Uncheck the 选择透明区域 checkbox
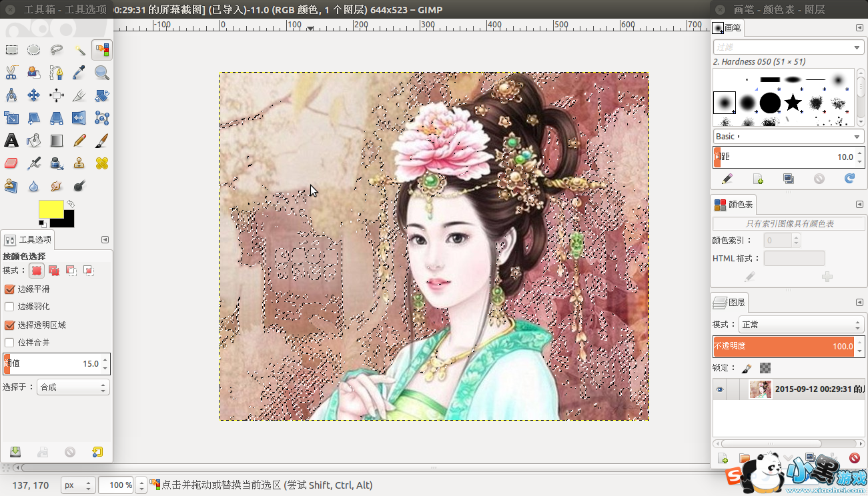Image resolution: width=868 pixels, height=496 pixels. click(9, 325)
